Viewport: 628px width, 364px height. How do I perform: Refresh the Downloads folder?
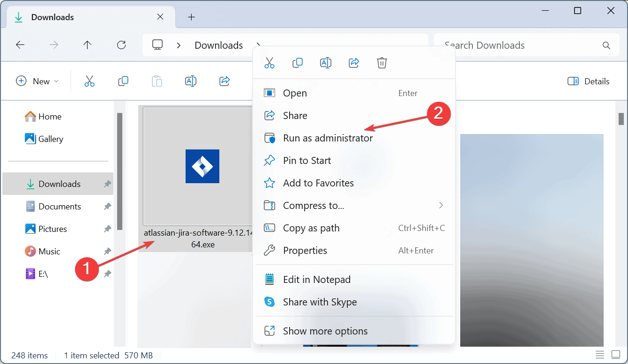[121, 45]
